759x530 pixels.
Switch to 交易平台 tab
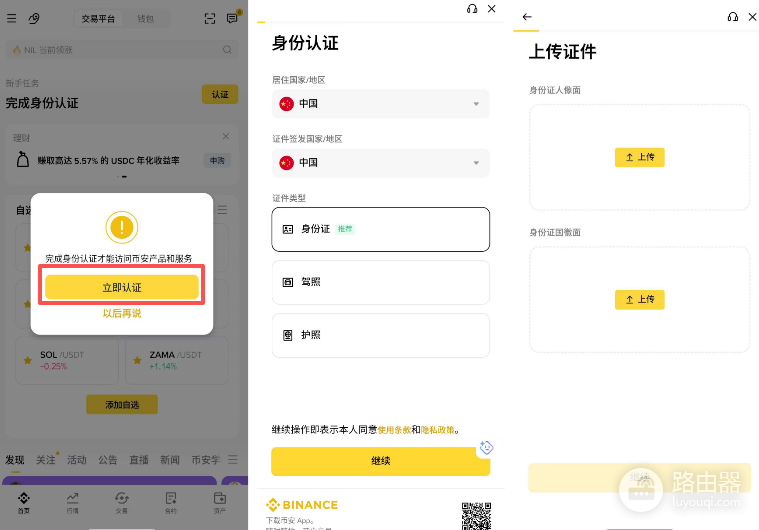pos(98,19)
